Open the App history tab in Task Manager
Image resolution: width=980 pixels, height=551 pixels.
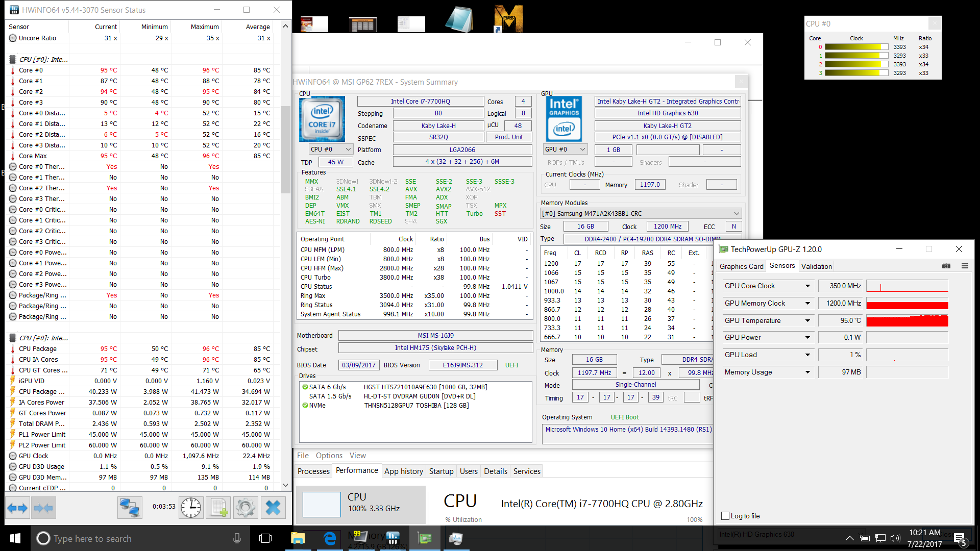403,471
